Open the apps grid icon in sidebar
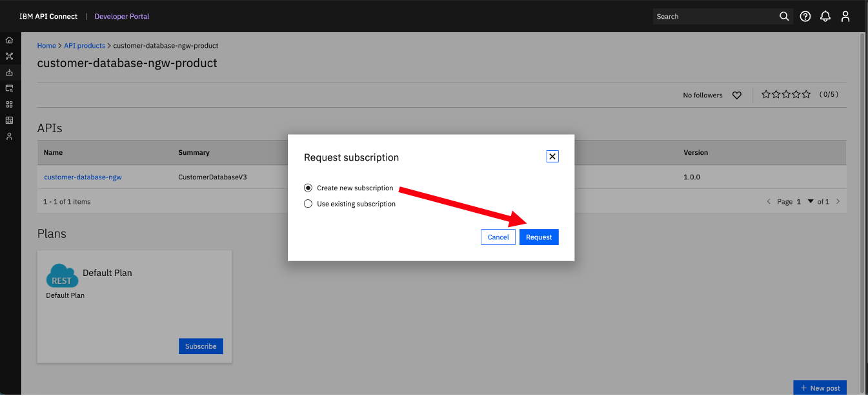 coord(9,104)
